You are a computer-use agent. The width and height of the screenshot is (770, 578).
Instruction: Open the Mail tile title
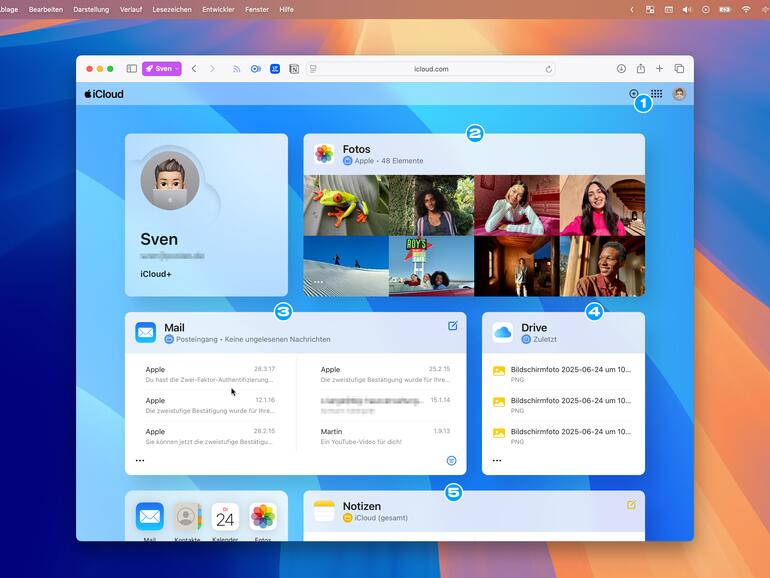click(x=174, y=328)
